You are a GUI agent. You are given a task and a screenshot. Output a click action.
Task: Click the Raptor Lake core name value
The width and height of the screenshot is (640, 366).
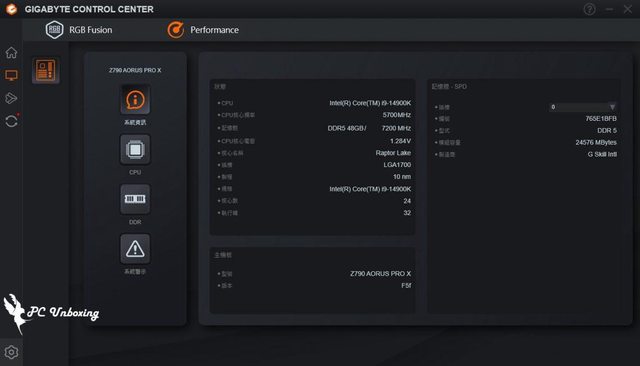coord(393,153)
